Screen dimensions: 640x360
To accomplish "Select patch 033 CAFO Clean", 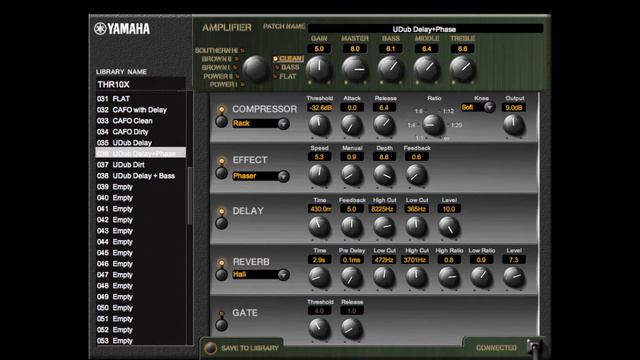I will 140,121.
